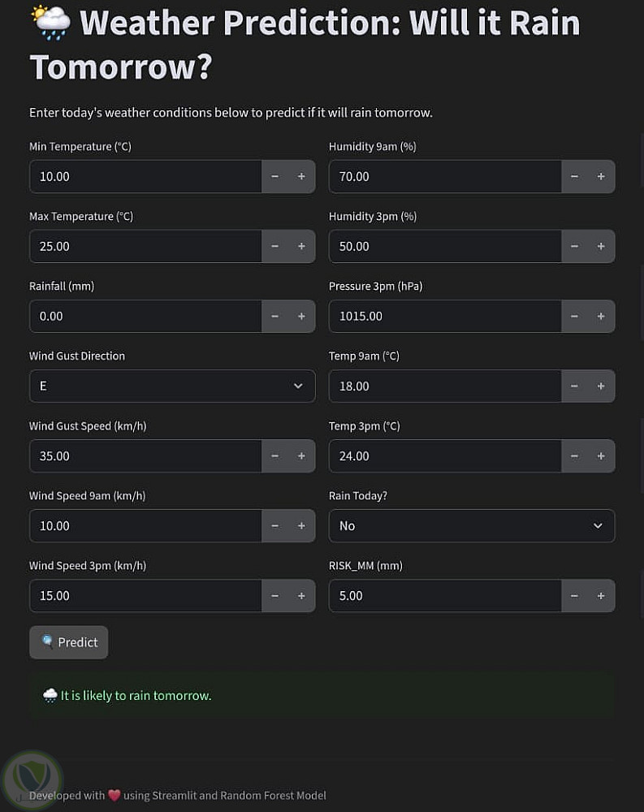Viewport: 644px width, 812px height.
Task: Decrease Wind Gust Speed value
Action: tap(275, 456)
